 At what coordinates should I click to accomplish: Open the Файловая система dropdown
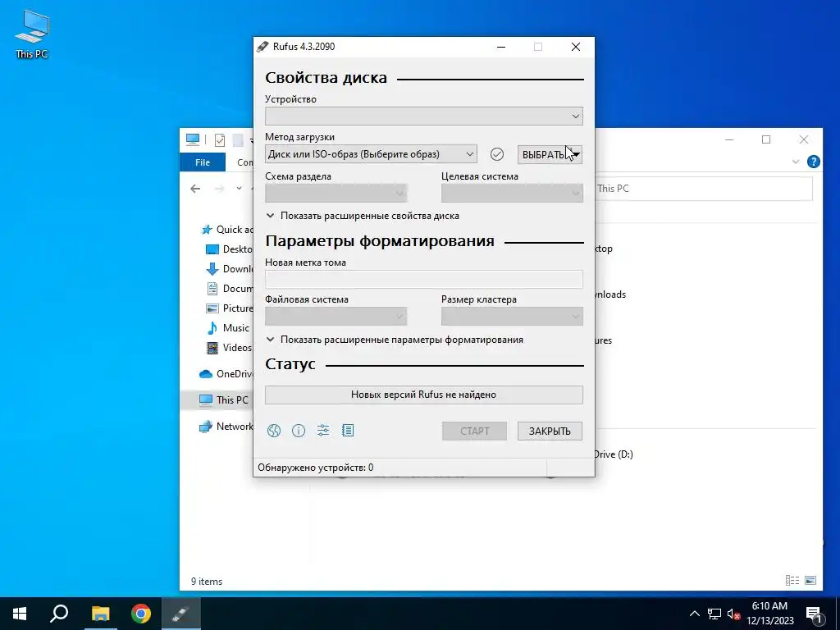(336, 316)
